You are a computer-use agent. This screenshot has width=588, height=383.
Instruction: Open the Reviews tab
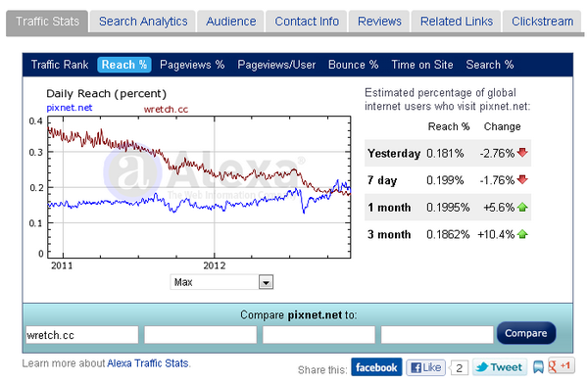[379, 22]
